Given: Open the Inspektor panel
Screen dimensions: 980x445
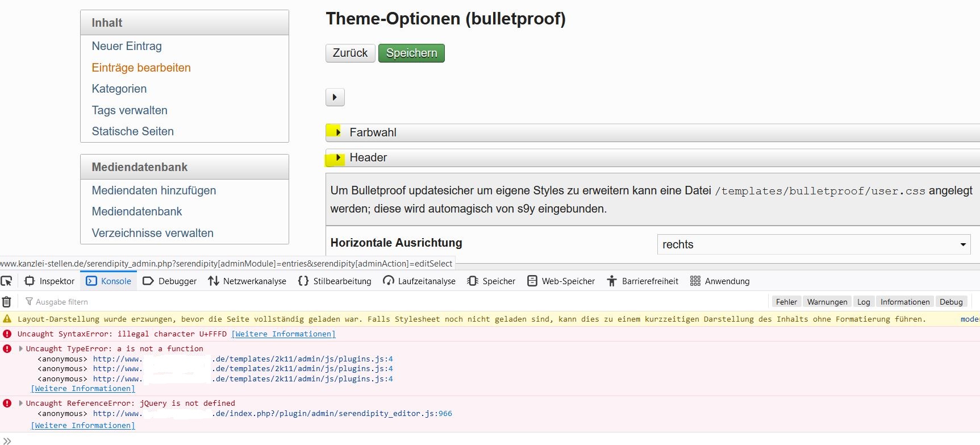Looking at the screenshot, I should [x=50, y=281].
